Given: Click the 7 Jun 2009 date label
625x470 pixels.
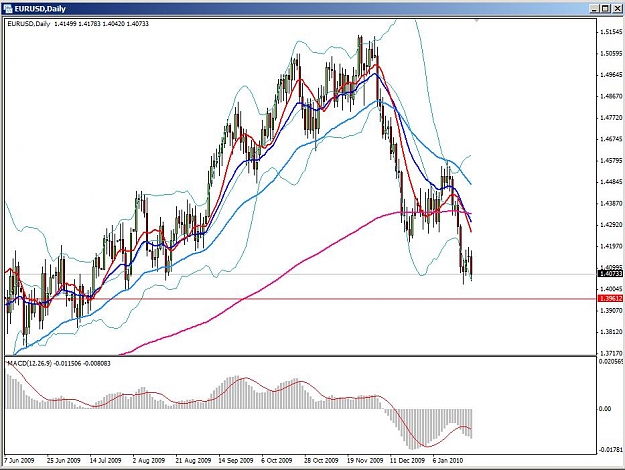Looking at the screenshot, I should tap(20, 460).
